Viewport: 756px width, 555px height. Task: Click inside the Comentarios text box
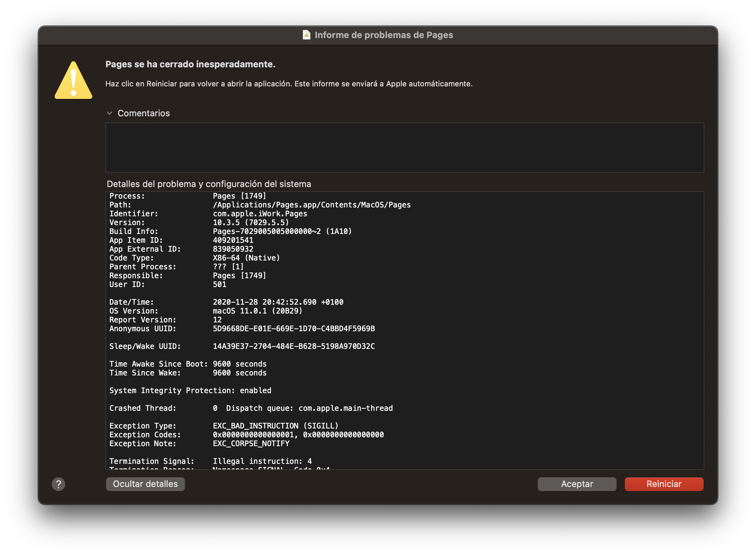coord(405,148)
